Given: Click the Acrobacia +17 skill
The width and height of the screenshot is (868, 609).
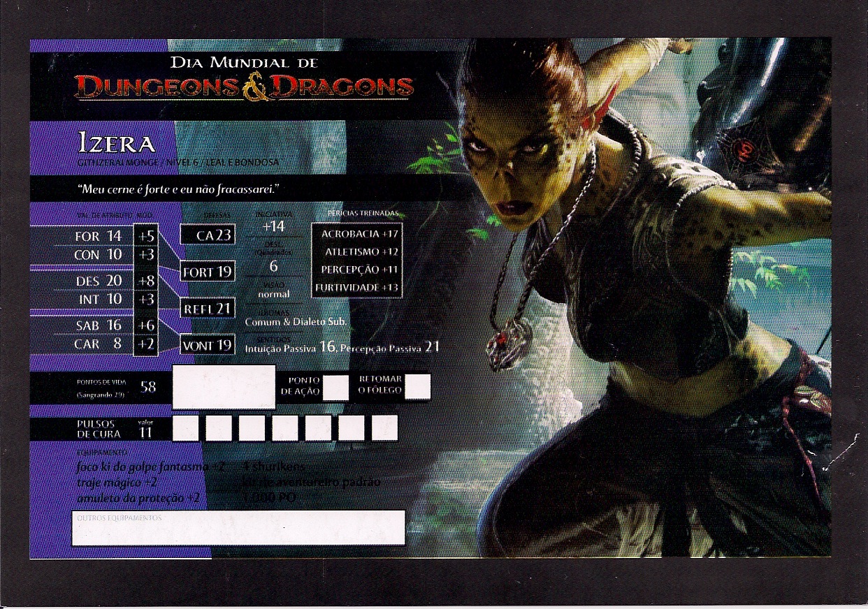Looking at the screenshot, I should coord(360,233).
